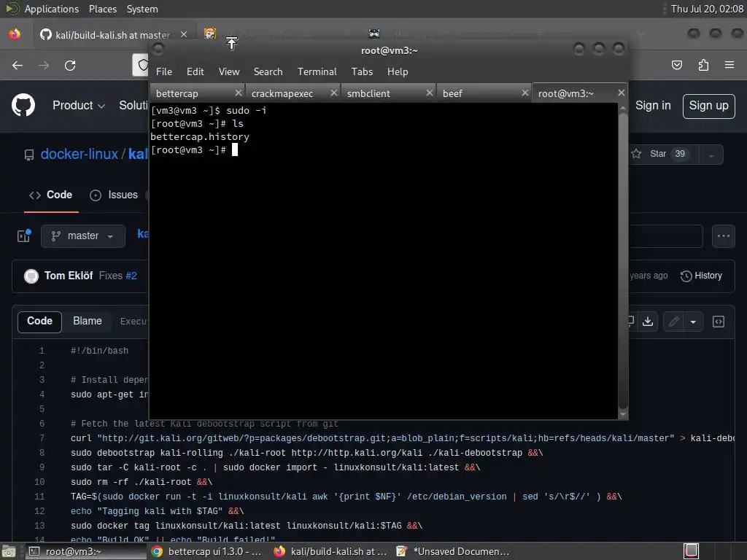
Task: Open the #2 issue link in commit
Action: [131, 276]
